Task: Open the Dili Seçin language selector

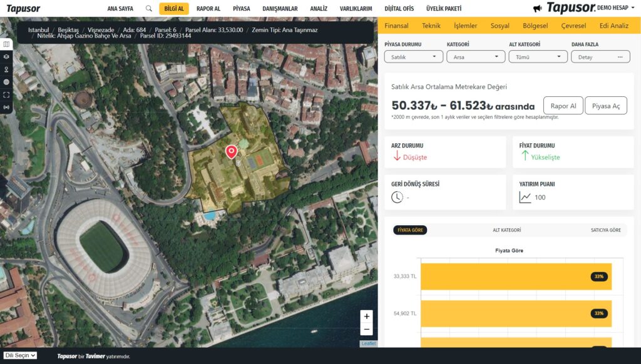Action: [x=20, y=355]
